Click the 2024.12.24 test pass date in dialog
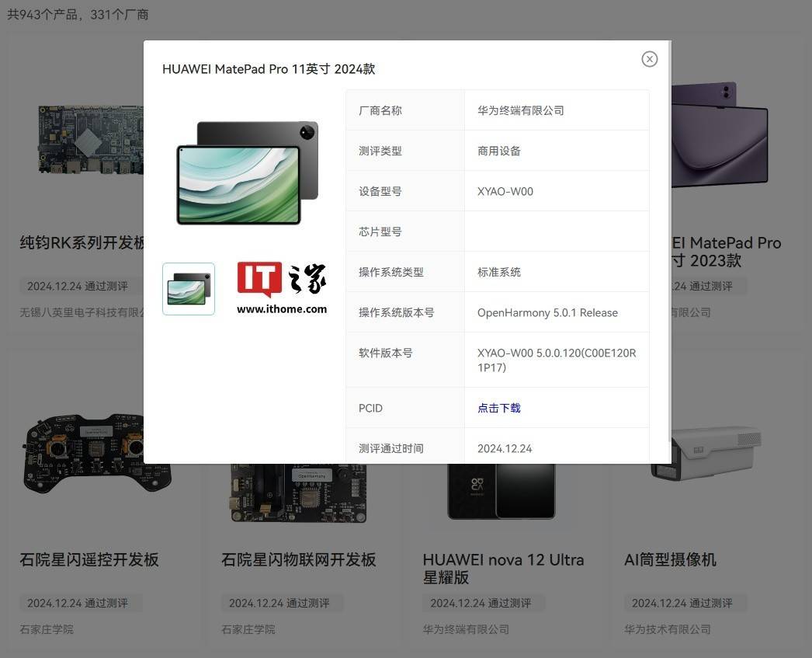The width and height of the screenshot is (812, 658). (505, 449)
